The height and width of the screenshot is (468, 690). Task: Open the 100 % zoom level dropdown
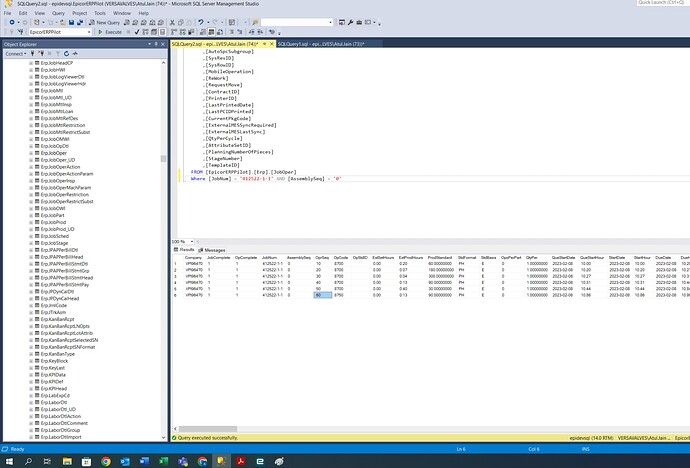click(193, 242)
